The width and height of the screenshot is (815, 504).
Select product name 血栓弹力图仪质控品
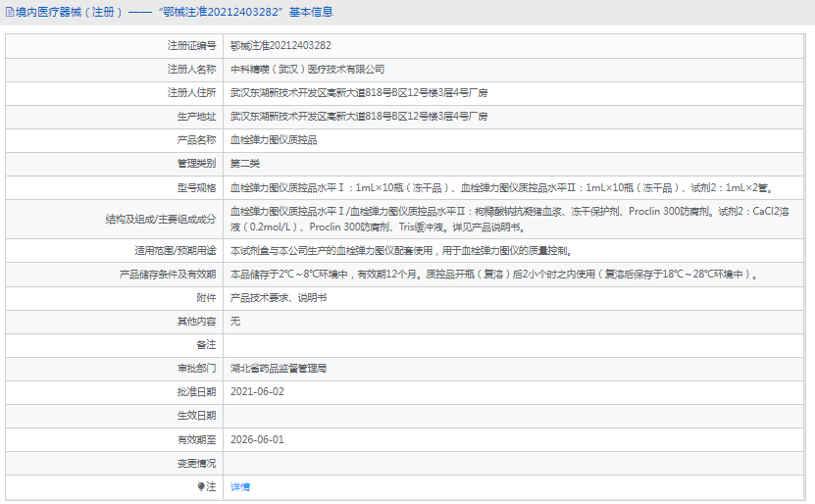274,140
